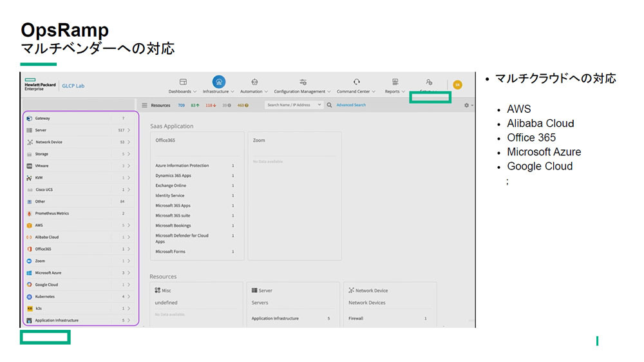Click the Advanced Search link
The width and height of the screenshot is (644, 362).
(x=351, y=105)
